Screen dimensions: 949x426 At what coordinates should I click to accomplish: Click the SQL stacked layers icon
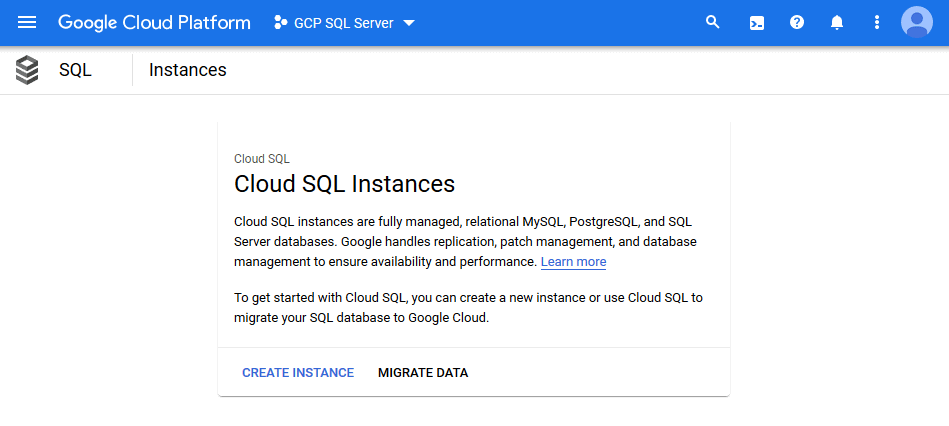[x=27, y=70]
